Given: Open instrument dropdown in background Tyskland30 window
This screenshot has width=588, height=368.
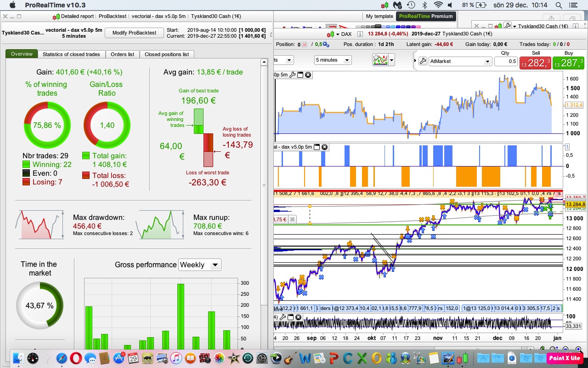Looking at the screenshot, I should pos(514,26).
